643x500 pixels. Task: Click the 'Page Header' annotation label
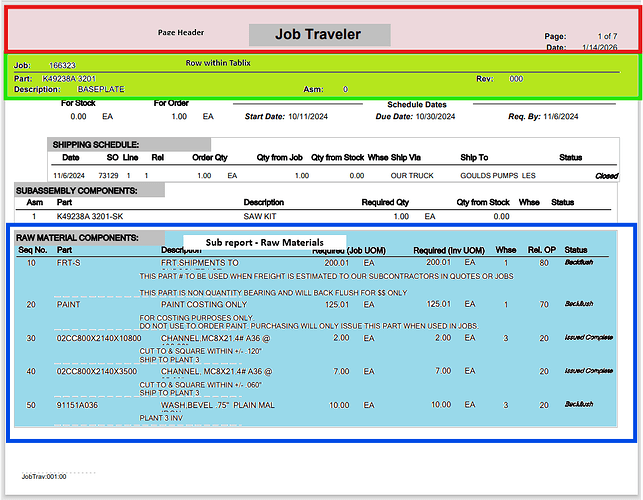181,32
